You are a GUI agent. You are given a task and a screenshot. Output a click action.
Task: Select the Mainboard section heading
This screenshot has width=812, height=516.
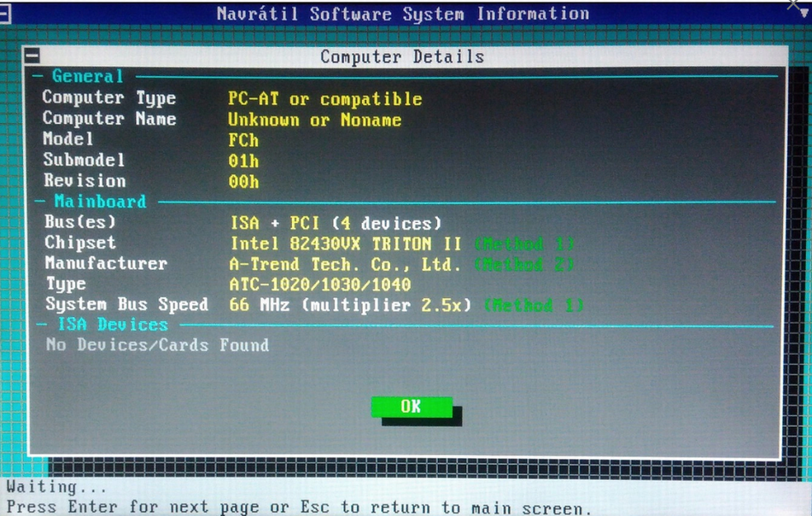[x=100, y=201]
